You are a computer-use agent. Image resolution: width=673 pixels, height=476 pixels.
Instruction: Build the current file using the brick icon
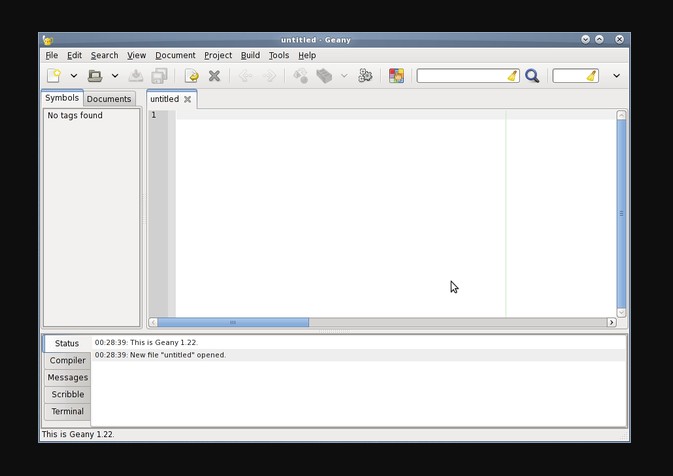pos(324,76)
